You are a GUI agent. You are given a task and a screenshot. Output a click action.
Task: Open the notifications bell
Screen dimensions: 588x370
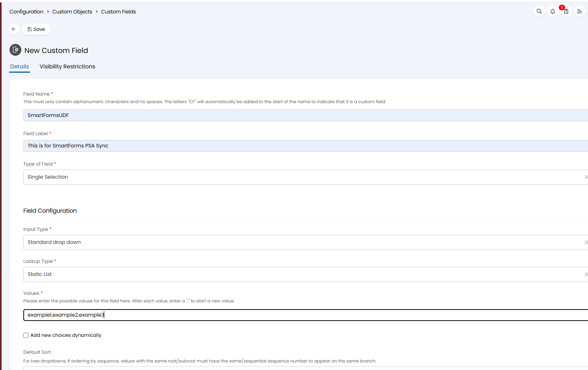click(x=552, y=11)
